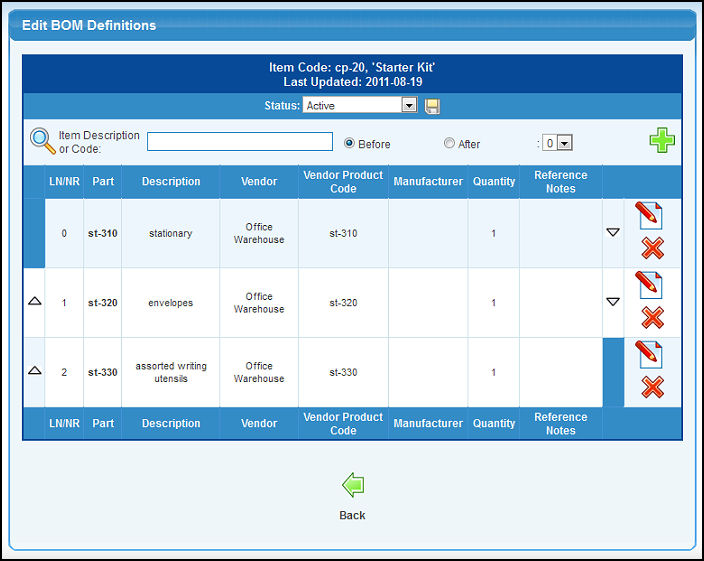
Task: Click Office Warehouse vendor in st-310 row
Action: click(259, 233)
